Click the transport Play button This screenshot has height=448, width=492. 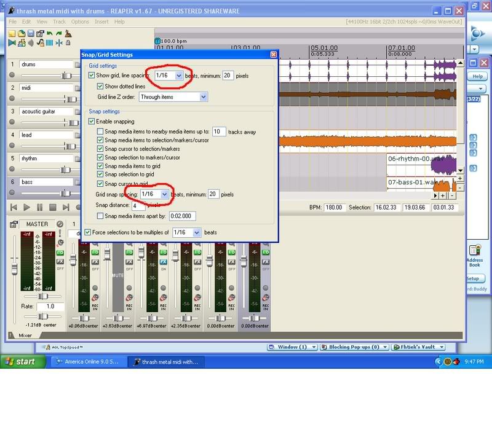(x=26, y=207)
